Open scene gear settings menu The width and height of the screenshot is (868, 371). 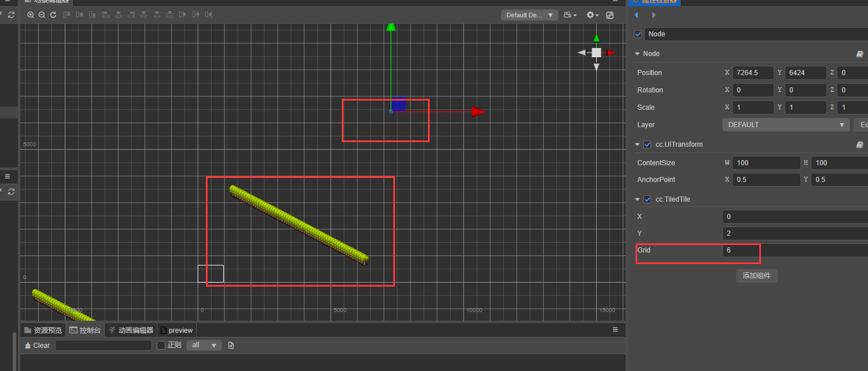592,15
